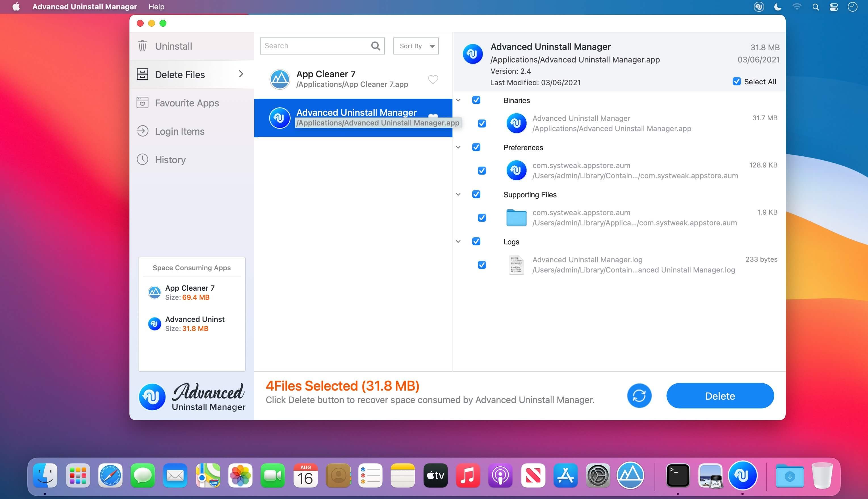This screenshot has width=868, height=499.
Task: Open Favourite Apps from sidebar icon
Action: 142,103
